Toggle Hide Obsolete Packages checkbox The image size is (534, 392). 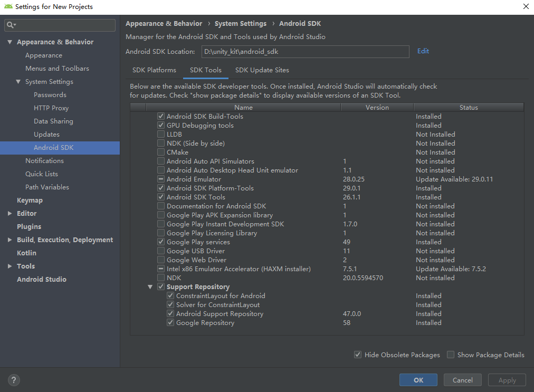tap(358, 355)
